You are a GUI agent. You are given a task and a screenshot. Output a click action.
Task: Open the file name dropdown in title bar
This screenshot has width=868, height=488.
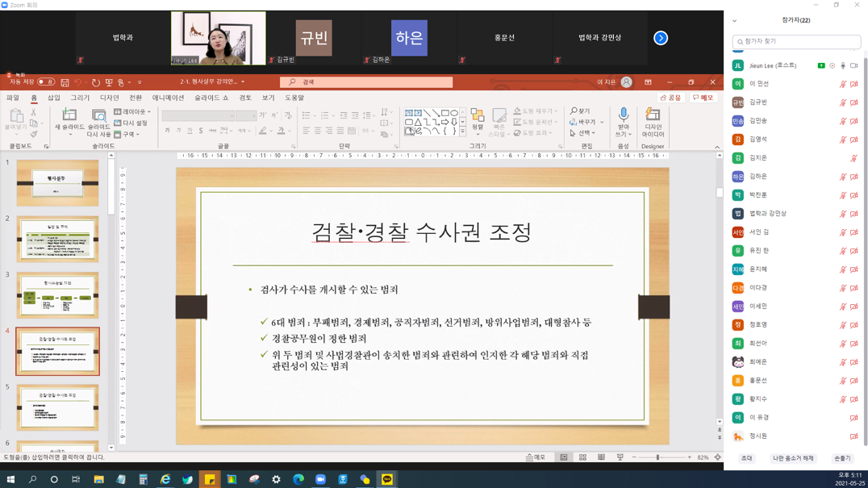[243, 82]
